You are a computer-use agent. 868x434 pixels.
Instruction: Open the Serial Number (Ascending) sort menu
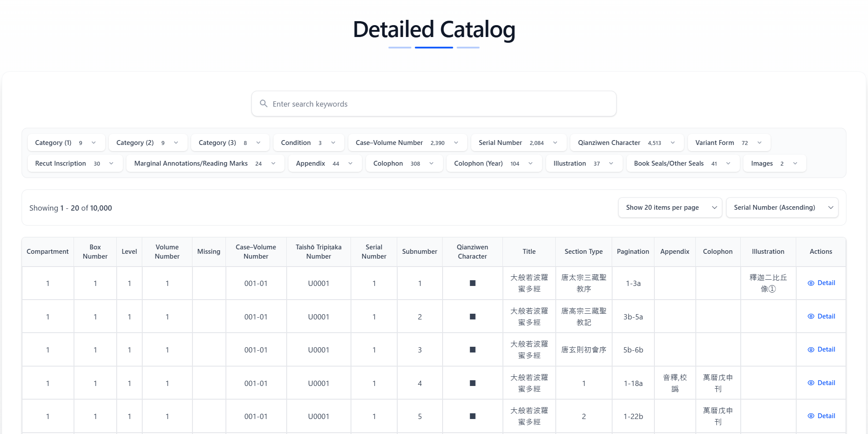pyautogui.click(x=782, y=207)
